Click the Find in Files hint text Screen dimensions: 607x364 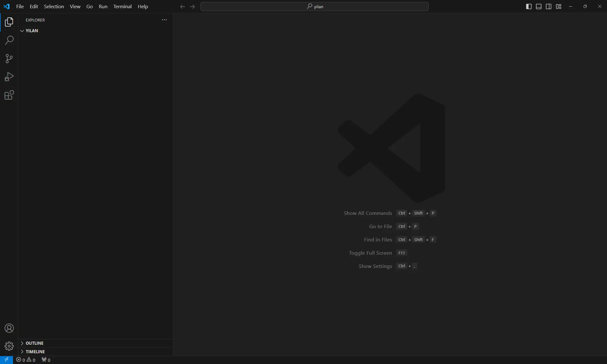tap(378, 240)
